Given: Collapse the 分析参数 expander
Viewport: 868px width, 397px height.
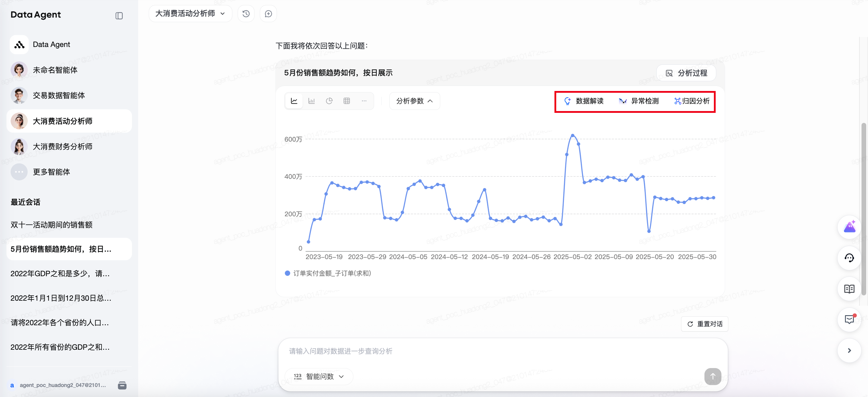Looking at the screenshot, I should click(x=414, y=101).
